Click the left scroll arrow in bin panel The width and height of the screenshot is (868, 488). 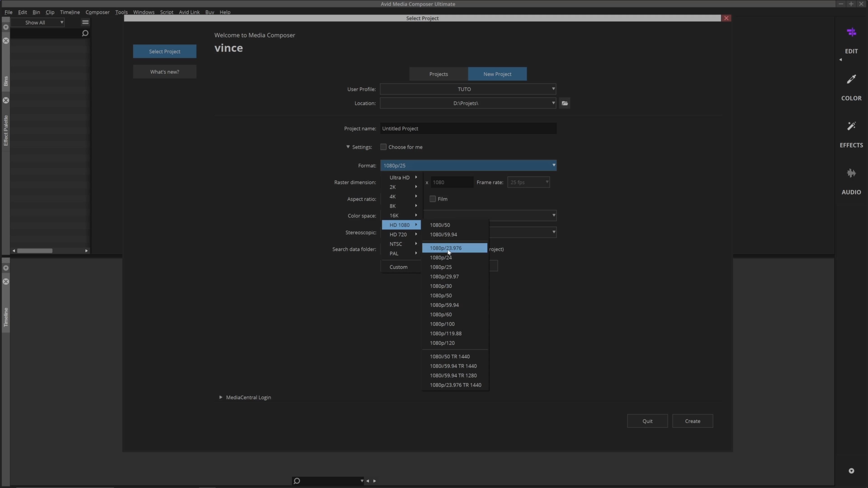pos(14,251)
